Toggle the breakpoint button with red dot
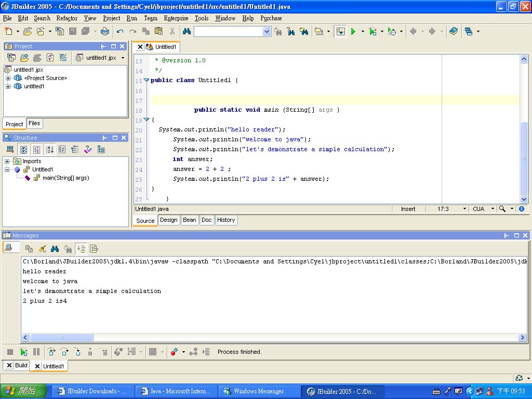532x399 pixels. (x=175, y=352)
